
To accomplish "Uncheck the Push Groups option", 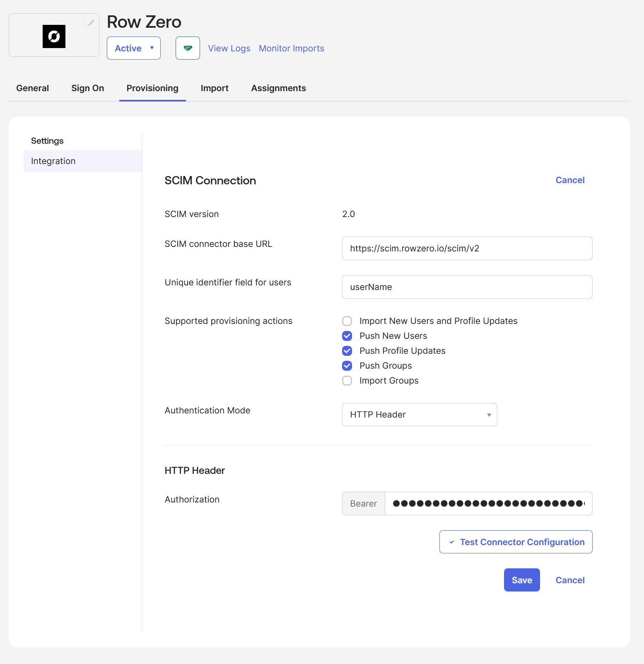I will coord(347,366).
